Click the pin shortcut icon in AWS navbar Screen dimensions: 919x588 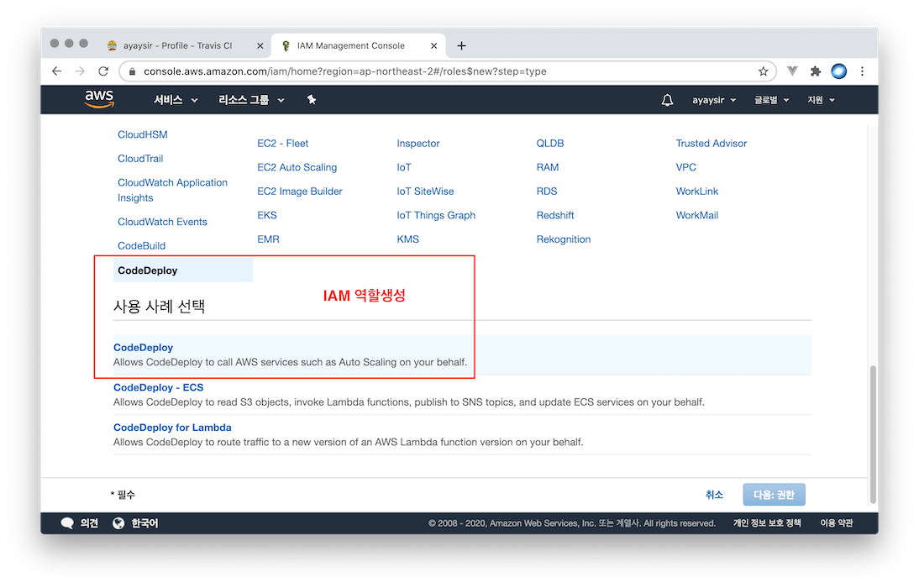(x=312, y=100)
